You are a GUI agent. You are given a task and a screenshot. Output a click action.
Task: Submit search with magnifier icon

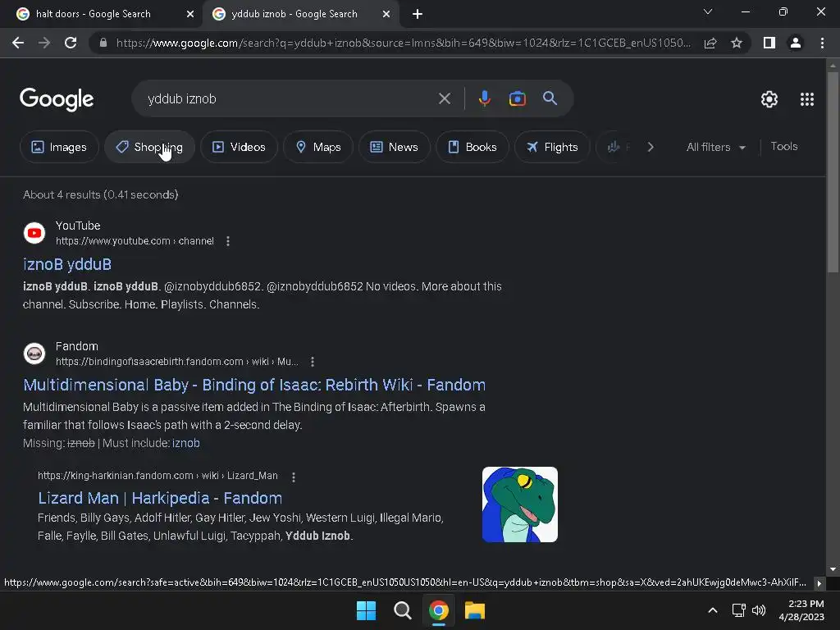550,98
